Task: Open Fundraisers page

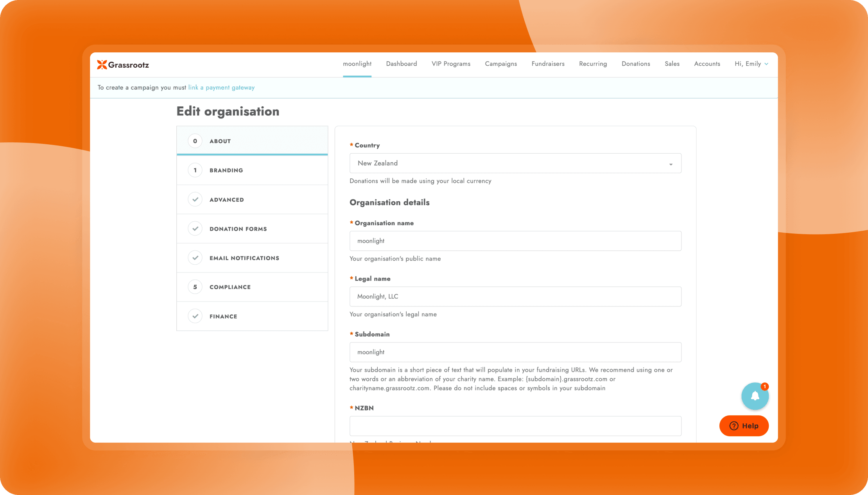Action: pos(548,64)
